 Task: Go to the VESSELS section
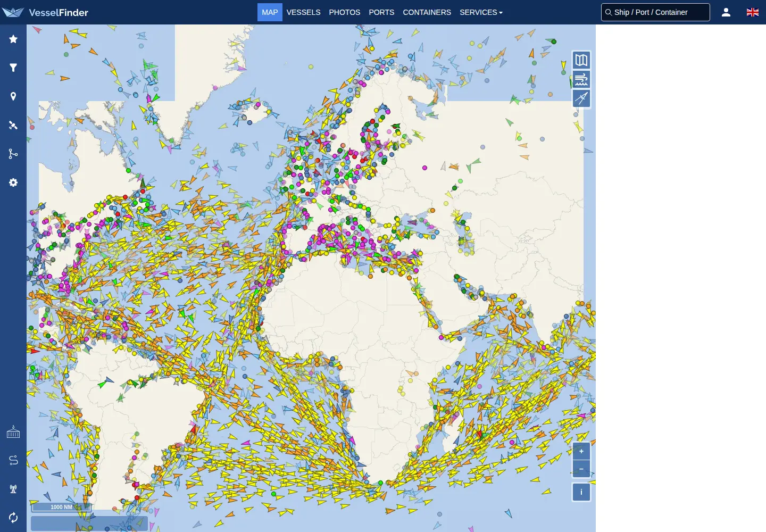point(303,12)
